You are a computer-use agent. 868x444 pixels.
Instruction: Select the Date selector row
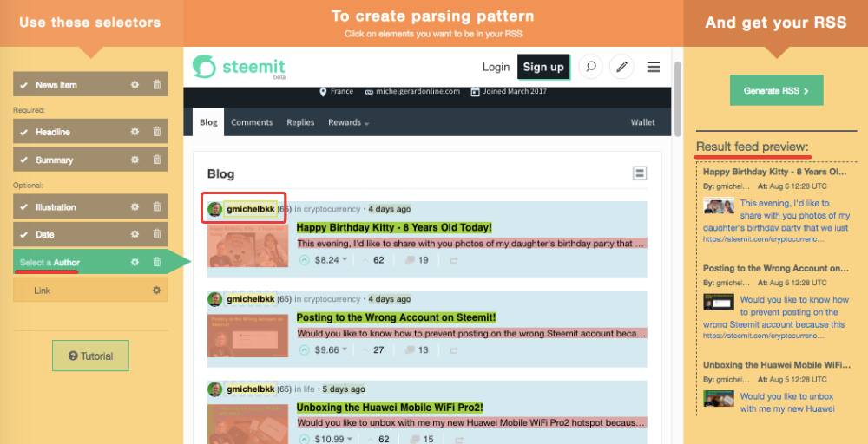90,234
